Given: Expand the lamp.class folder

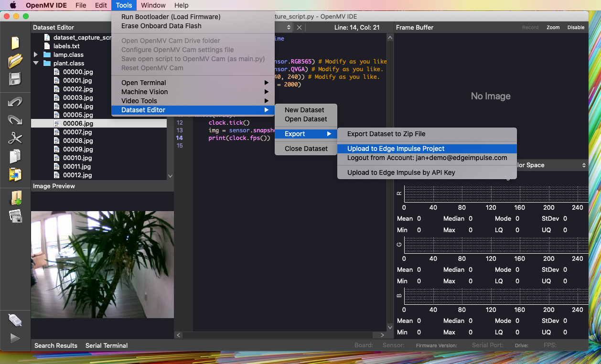Looking at the screenshot, I should tap(36, 55).
